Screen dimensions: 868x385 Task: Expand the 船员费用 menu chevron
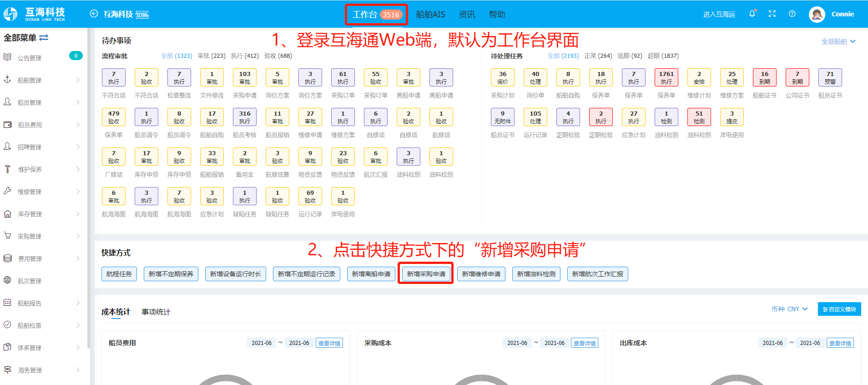click(x=78, y=125)
